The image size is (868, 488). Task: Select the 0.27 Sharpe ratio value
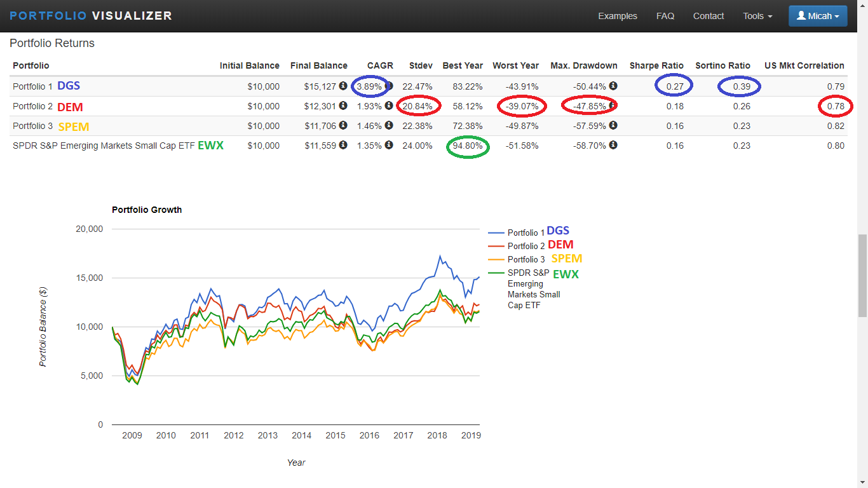point(675,86)
